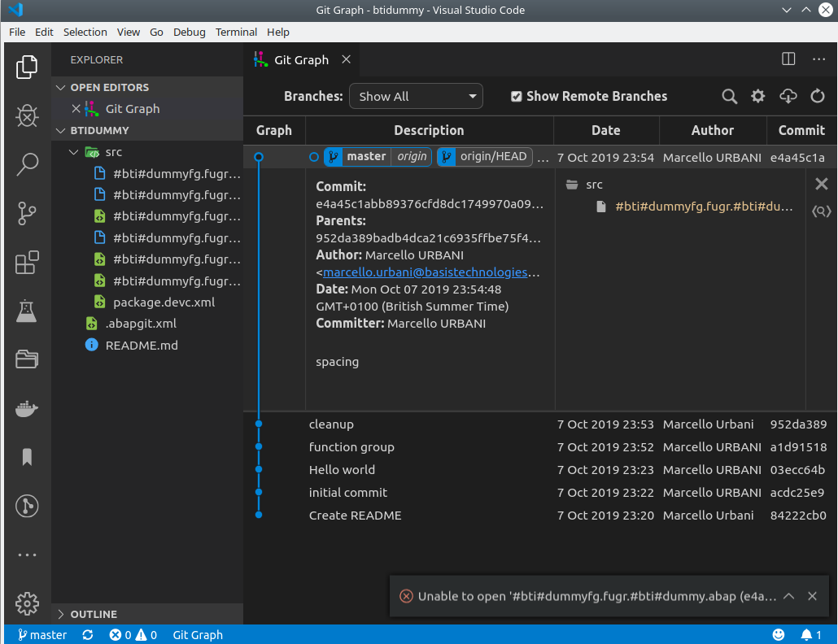Open the Terminal menu
This screenshot has width=838, height=644.
point(236,32)
